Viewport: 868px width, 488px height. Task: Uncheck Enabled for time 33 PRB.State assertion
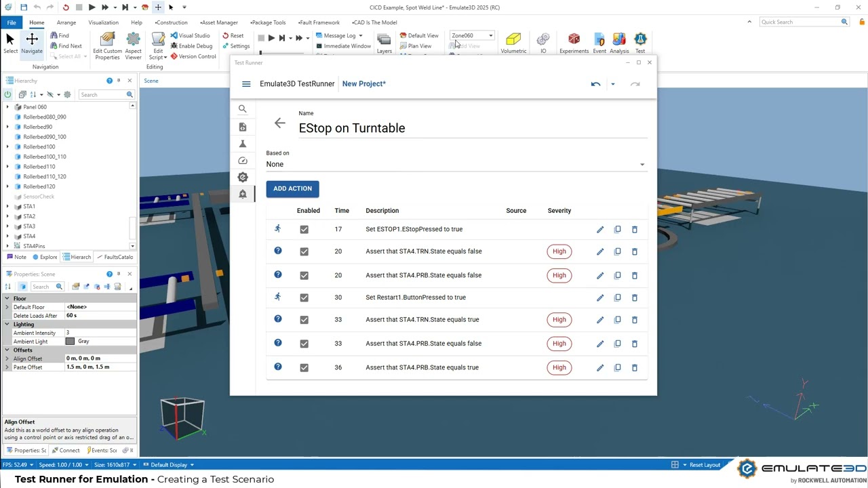pyautogui.click(x=304, y=344)
